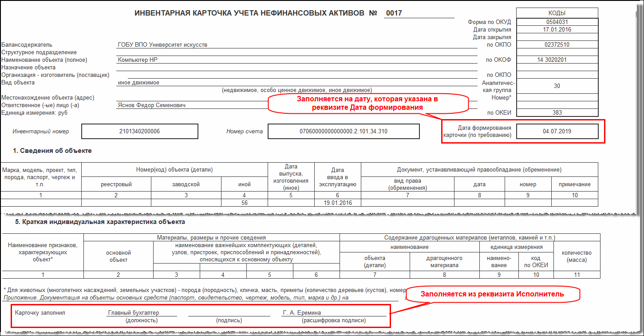Viewport: 644px width, 336px height.
Task: Select object type value иное движимое
Action: [x=138, y=83]
